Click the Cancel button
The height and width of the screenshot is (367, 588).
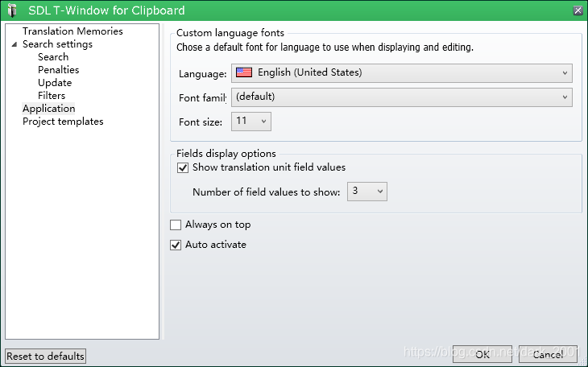pos(548,354)
